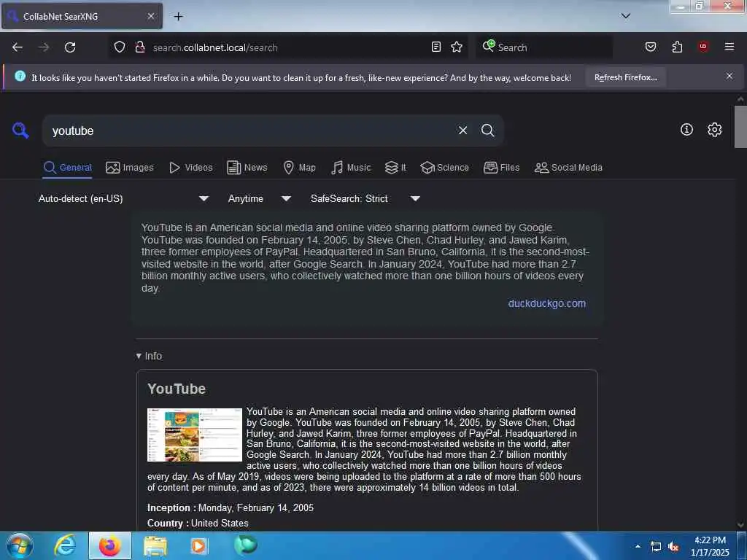The height and width of the screenshot is (560, 747).
Task: Switch to the Map tab
Action: tap(299, 168)
